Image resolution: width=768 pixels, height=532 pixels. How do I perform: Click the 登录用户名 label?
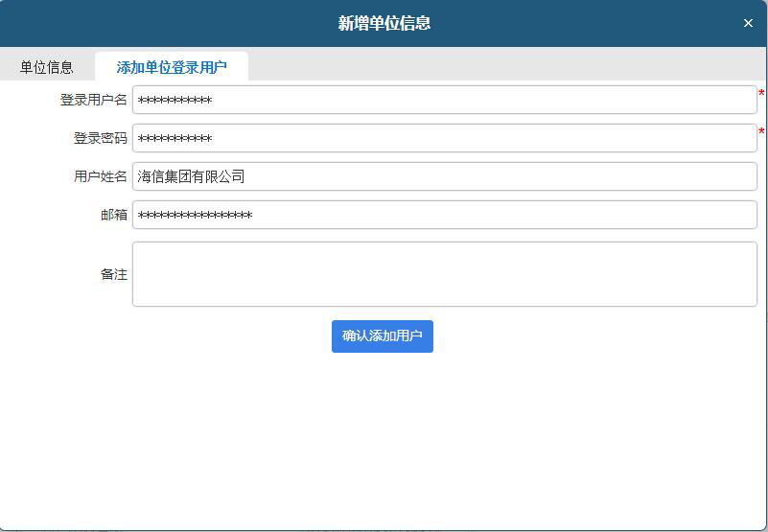point(93,100)
